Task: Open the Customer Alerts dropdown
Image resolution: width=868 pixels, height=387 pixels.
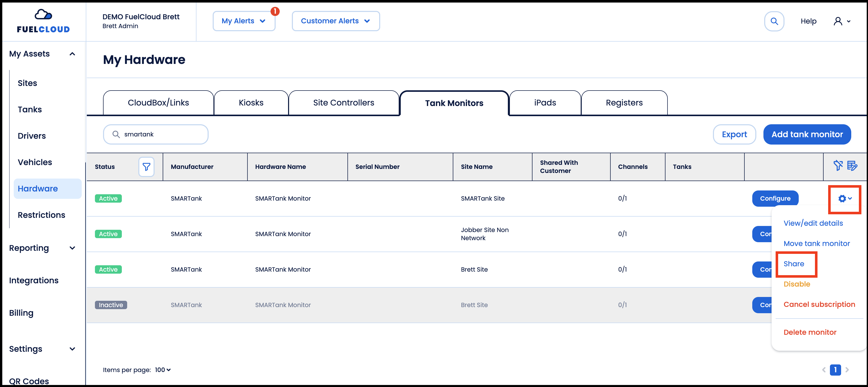Action: pyautogui.click(x=336, y=21)
